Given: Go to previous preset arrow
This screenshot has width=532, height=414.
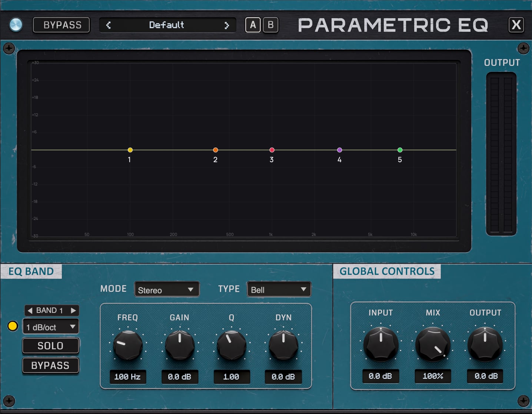Looking at the screenshot, I should coord(109,25).
